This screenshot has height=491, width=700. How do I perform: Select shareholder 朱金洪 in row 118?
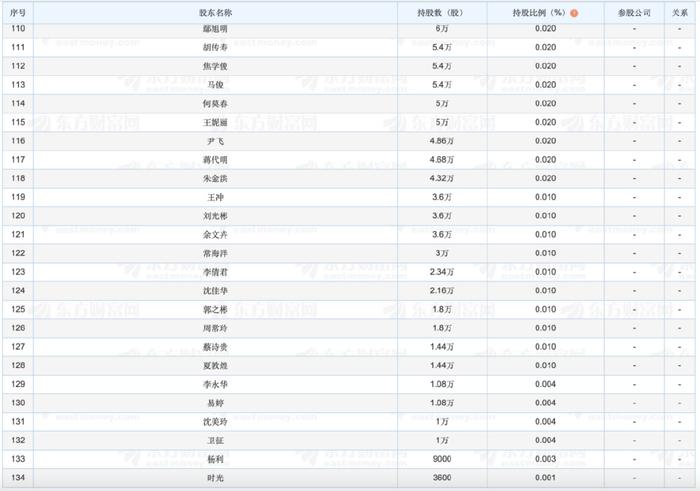pyautogui.click(x=215, y=178)
